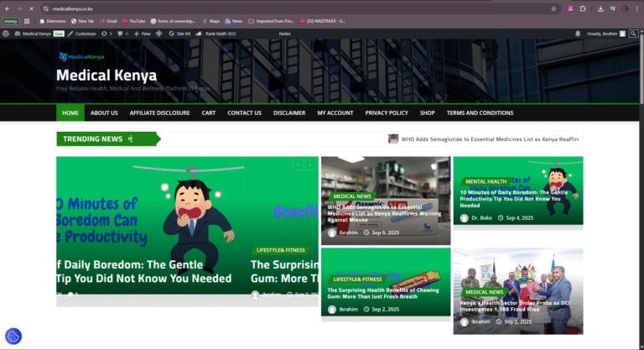Open Notes in the admin bar
644x350 pixels.
[x=284, y=34]
